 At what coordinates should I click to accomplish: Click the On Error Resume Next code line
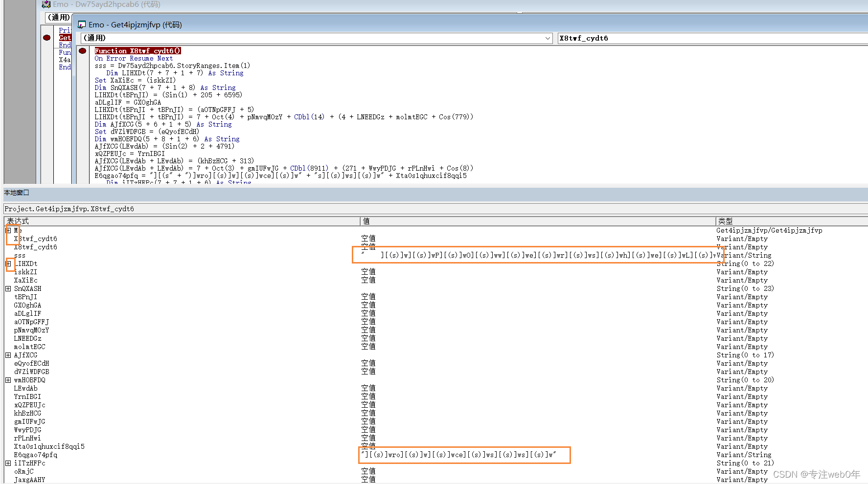(134, 58)
